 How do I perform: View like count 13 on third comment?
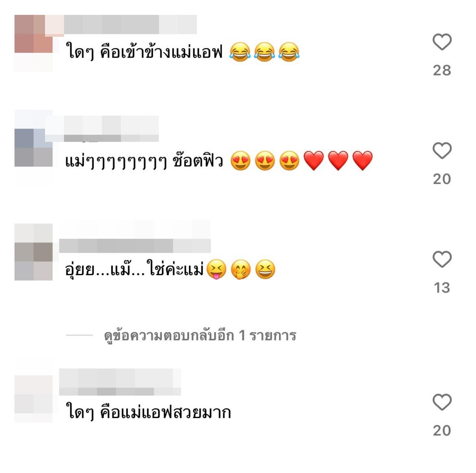click(x=442, y=288)
